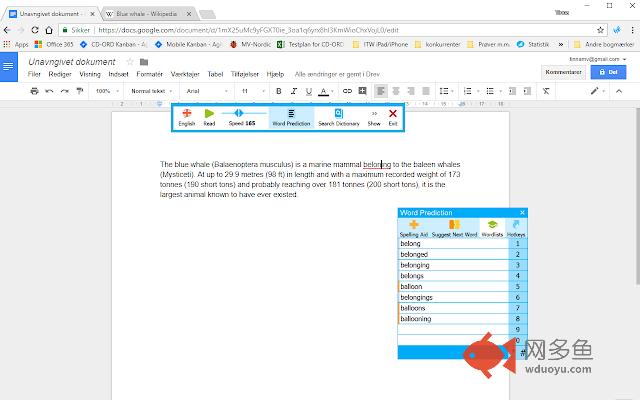Open the 100% zoom dropdown
Screen dimensions: 640x400
click(107, 91)
